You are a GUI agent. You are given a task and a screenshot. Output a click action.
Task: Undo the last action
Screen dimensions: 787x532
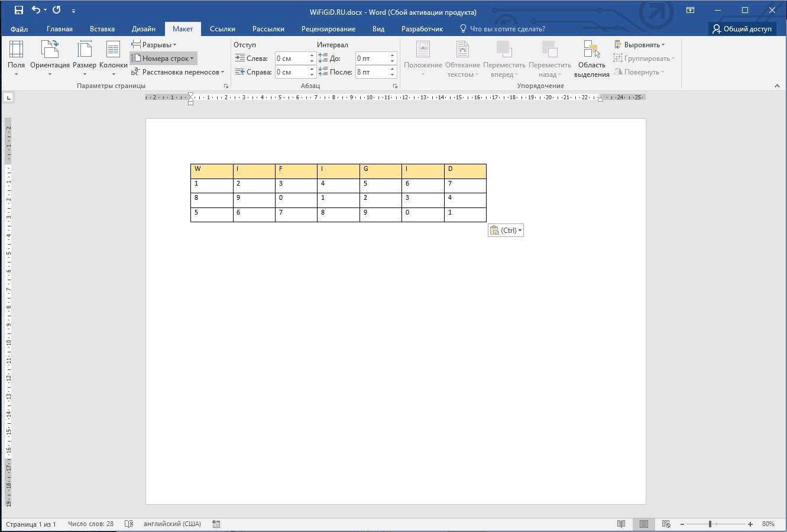[36, 10]
